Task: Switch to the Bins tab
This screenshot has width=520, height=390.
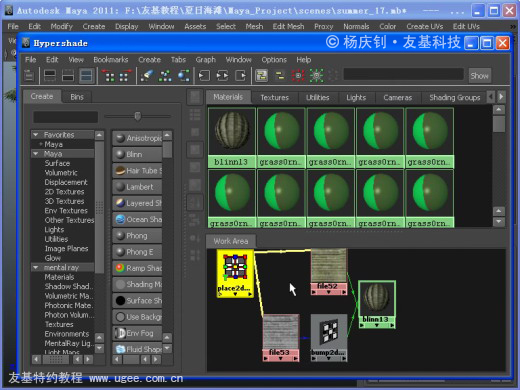Action: tap(77, 97)
